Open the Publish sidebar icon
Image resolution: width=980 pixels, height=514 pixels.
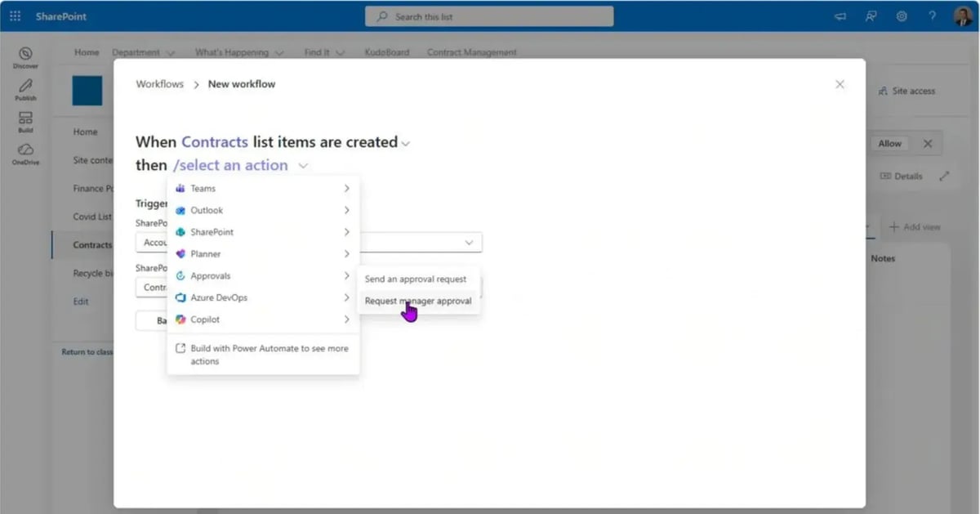pyautogui.click(x=25, y=90)
